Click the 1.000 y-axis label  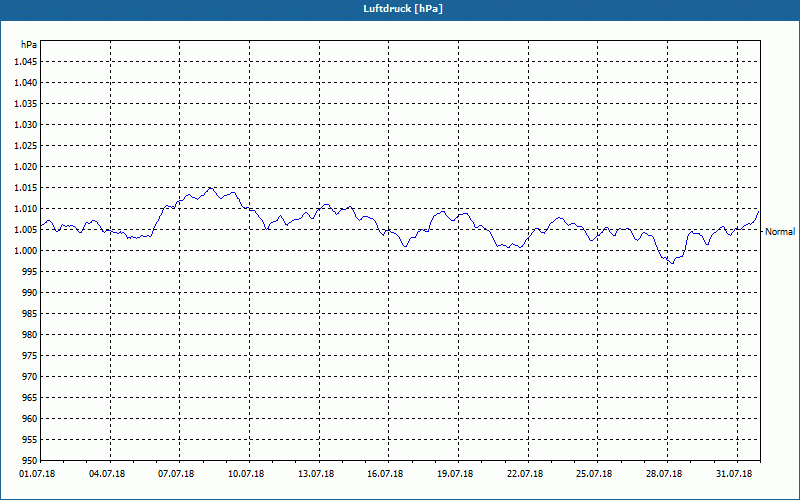(27, 251)
